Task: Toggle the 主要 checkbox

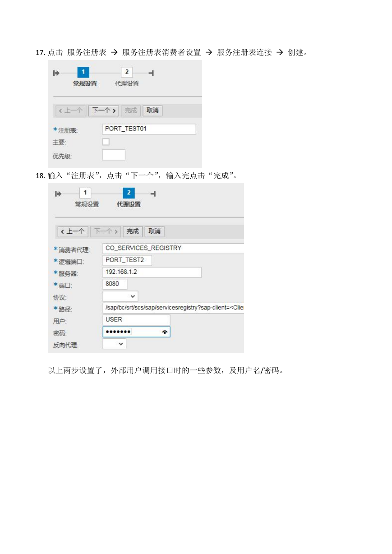Action: tap(106, 142)
